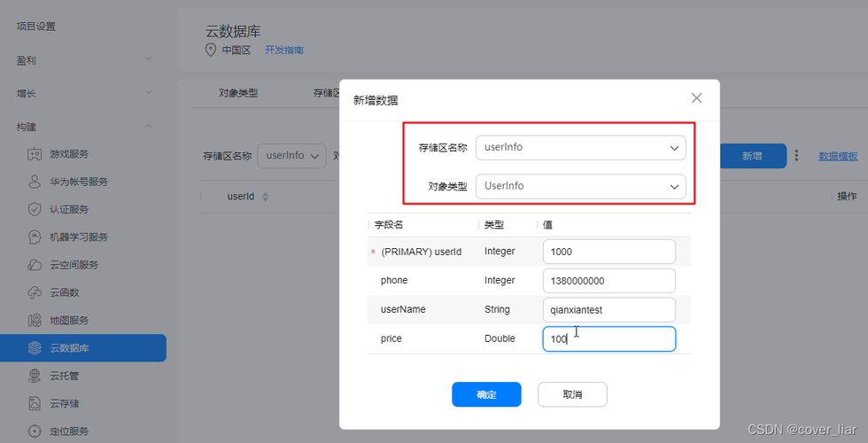Close the 新增数据 dialog
The height and width of the screenshot is (443, 868).
coord(696,98)
